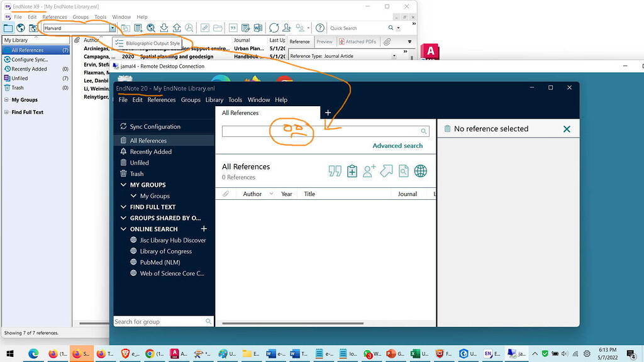Collapse Find Full Text in EndNote X9 sidebar

[6, 112]
